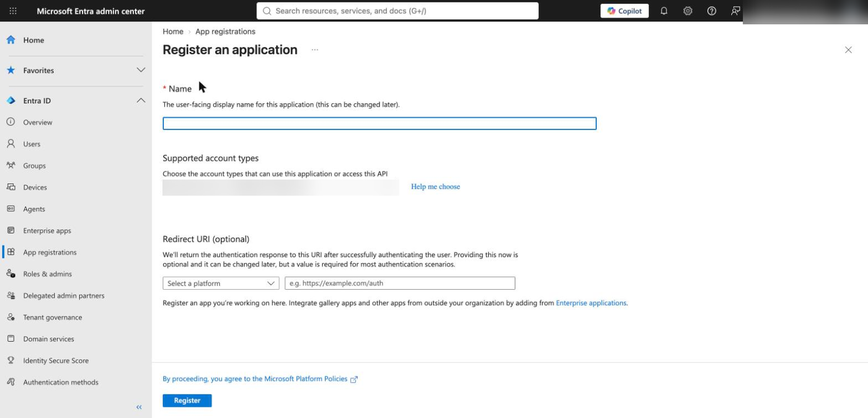Click the Help me choose link
Viewport: 868px width, 418px height.
tap(435, 186)
